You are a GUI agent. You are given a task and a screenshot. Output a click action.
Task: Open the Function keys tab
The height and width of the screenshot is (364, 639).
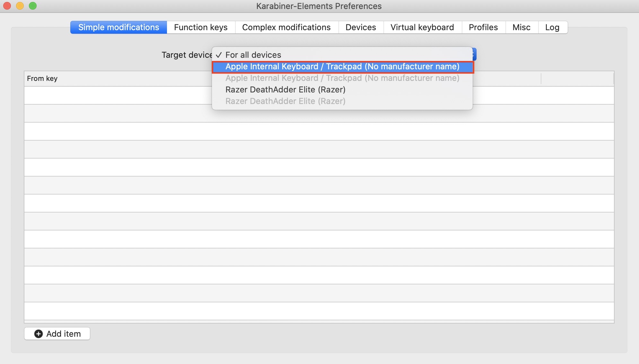point(201,27)
